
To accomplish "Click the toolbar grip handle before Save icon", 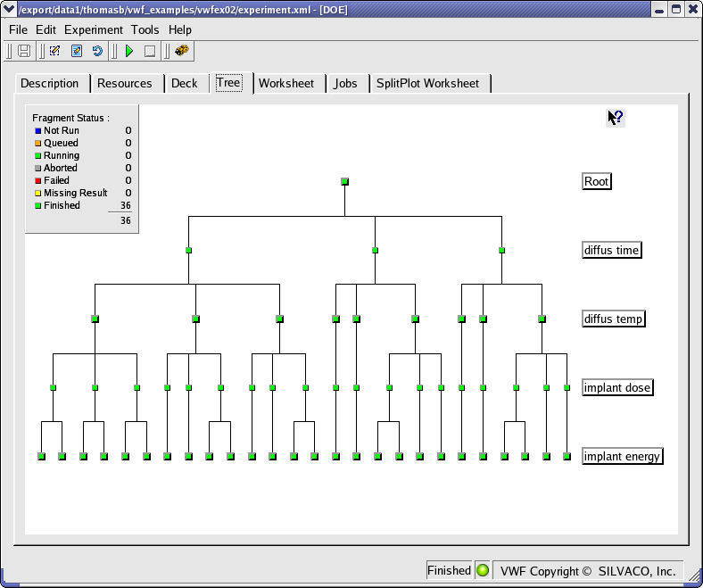I will pos(10,51).
